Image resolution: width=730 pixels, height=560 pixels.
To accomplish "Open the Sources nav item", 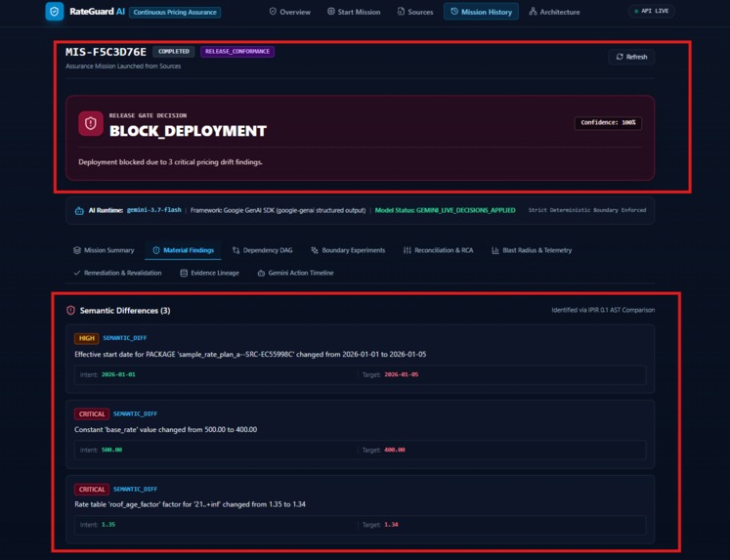I will [414, 12].
